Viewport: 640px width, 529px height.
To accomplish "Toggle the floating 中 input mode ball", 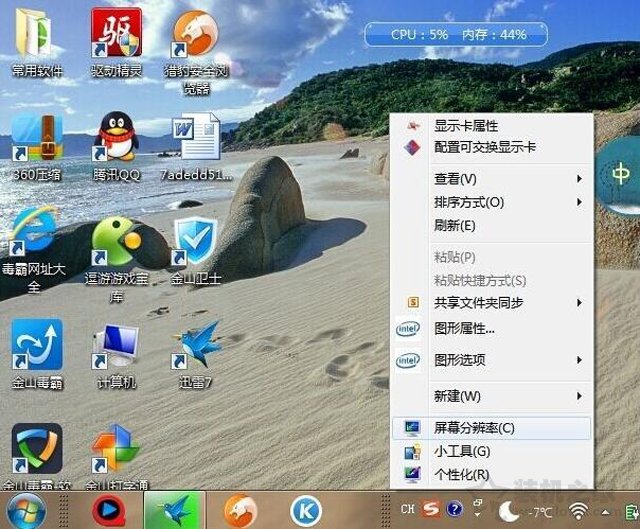I will coord(620,174).
